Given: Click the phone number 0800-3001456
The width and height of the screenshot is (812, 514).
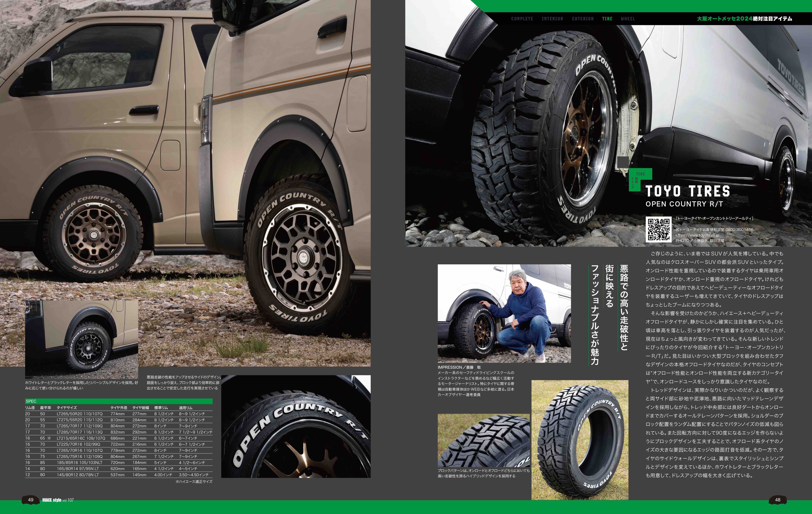Looking at the screenshot, I should (739, 230).
